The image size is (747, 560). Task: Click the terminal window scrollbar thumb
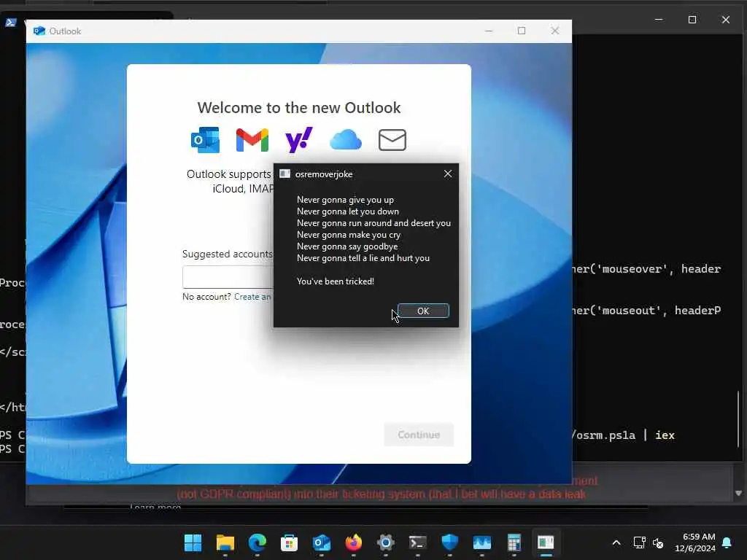pos(739,419)
